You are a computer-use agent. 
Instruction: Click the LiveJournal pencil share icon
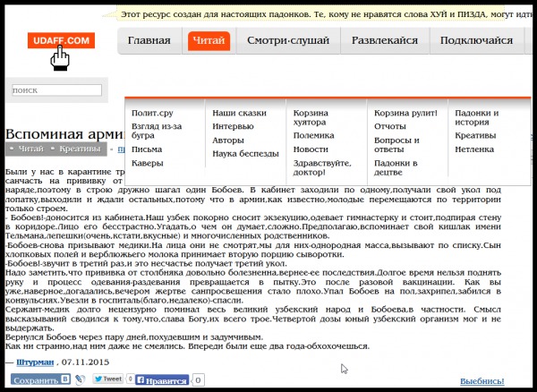[x=81, y=379]
